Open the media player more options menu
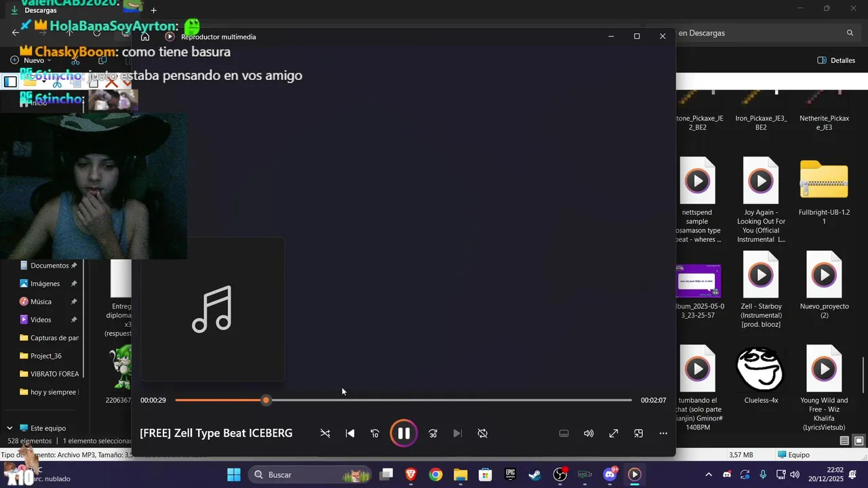 coord(663,433)
